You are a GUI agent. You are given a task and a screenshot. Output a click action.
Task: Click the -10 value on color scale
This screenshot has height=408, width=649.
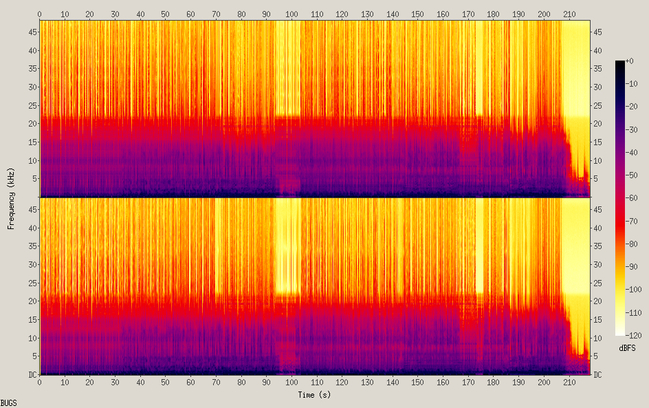(x=632, y=84)
